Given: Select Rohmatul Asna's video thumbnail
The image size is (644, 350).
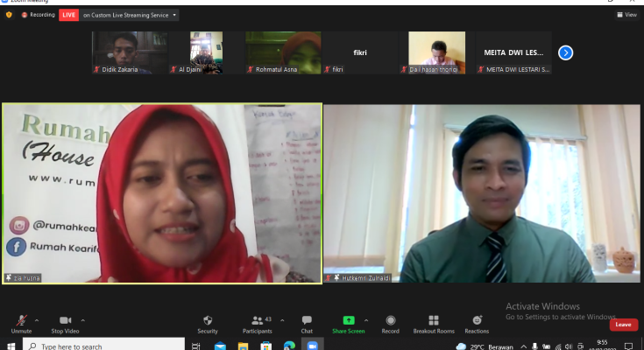Looking at the screenshot, I should click(x=283, y=52).
